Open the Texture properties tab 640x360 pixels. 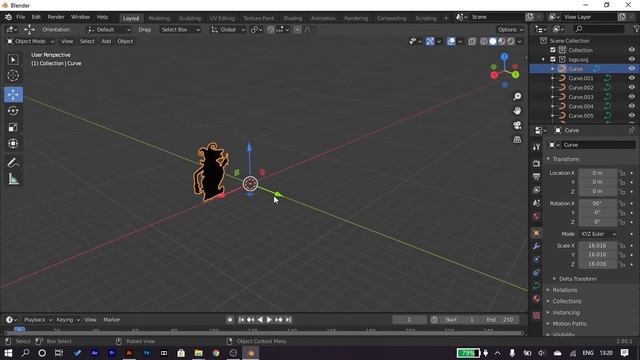536,316
